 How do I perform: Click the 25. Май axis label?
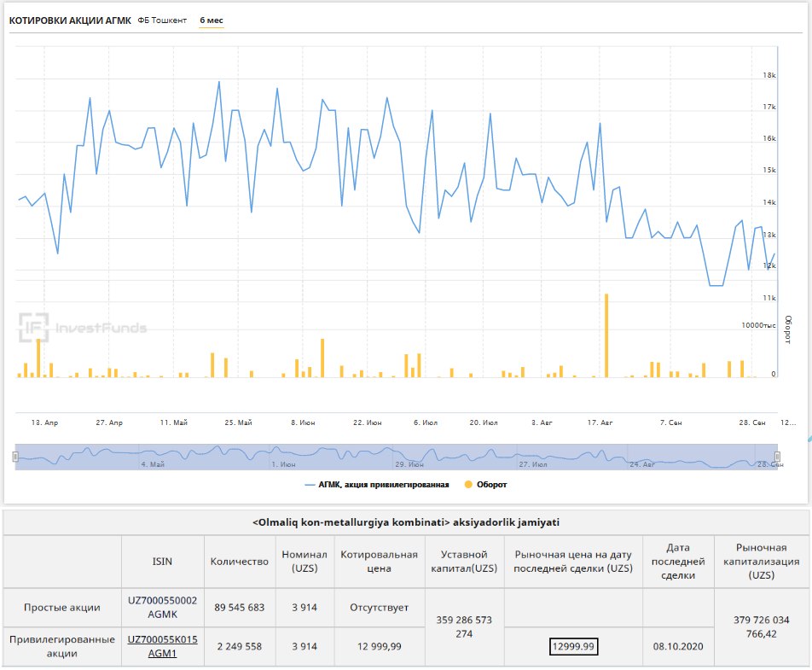pos(238,422)
